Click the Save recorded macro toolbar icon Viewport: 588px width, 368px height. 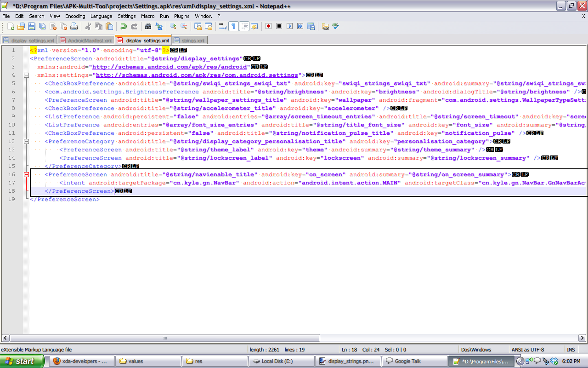[311, 26]
